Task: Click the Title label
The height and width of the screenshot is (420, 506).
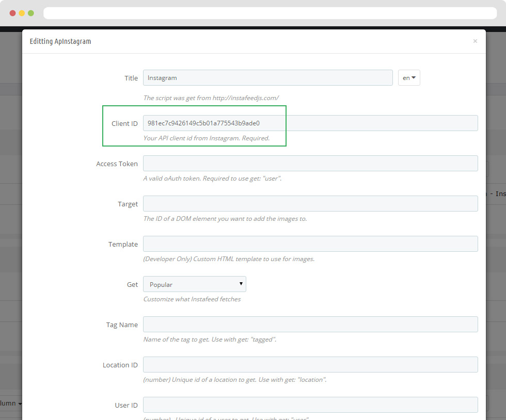Action: click(131, 78)
